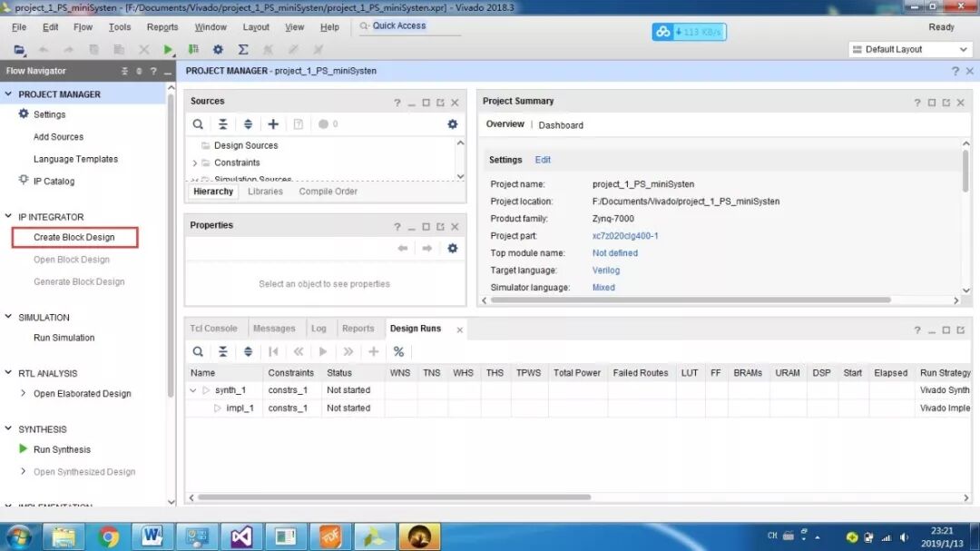Click the Windows Start button
The width and height of the screenshot is (980, 551).
click(18, 537)
